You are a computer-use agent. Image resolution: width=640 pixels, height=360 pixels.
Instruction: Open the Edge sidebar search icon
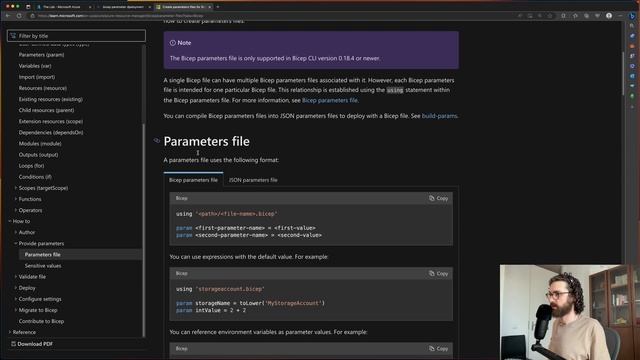point(632,26)
